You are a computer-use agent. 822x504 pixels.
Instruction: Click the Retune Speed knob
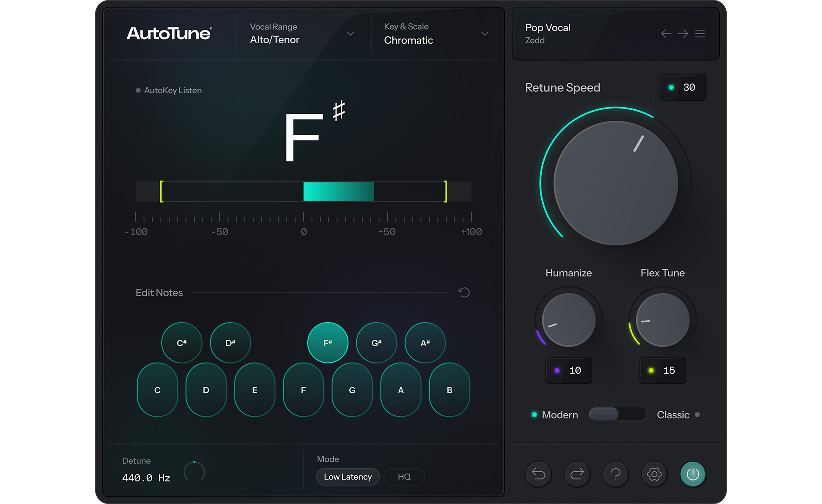click(616, 183)
